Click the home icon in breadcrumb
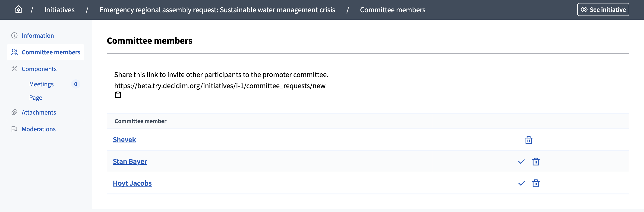Viewport: 644px width, 212px height. (18, 9)
